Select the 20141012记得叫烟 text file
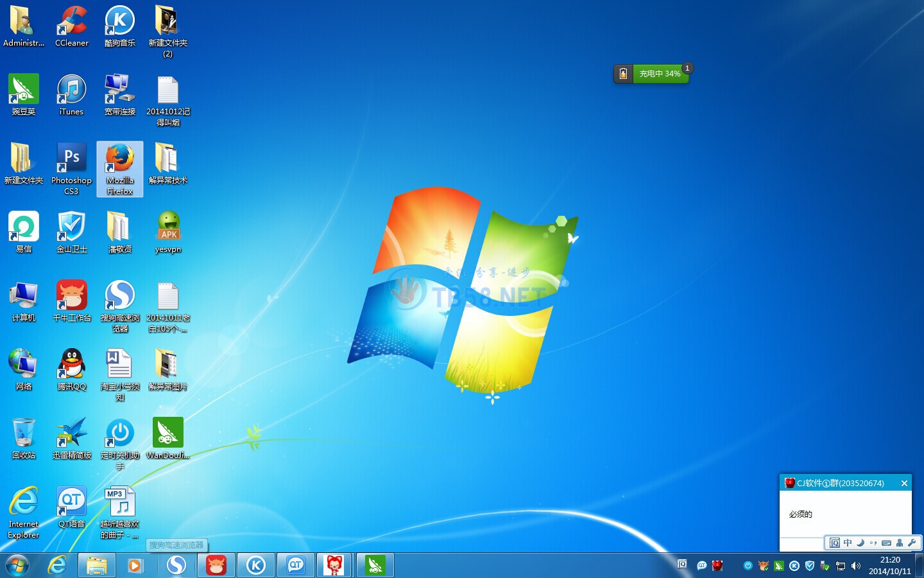Image resolution: width=924 pixels, height=578 pixels. click(168, 100)
